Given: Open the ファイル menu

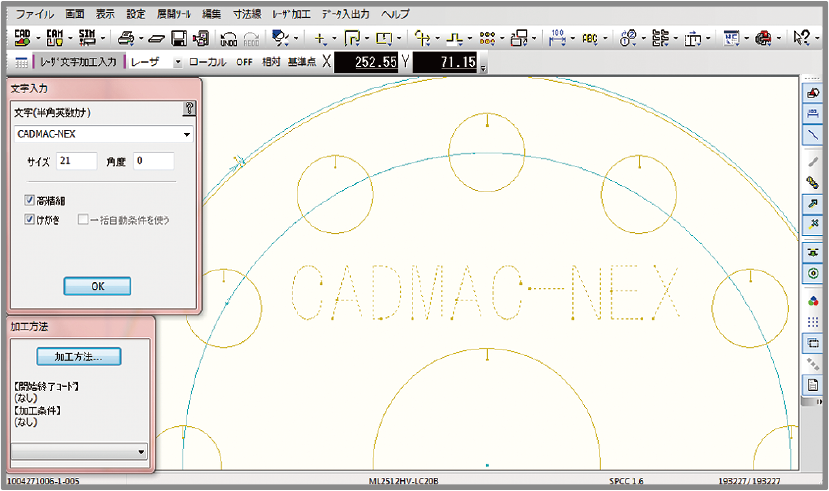Looking at the screenshot, I should [34, 14].
